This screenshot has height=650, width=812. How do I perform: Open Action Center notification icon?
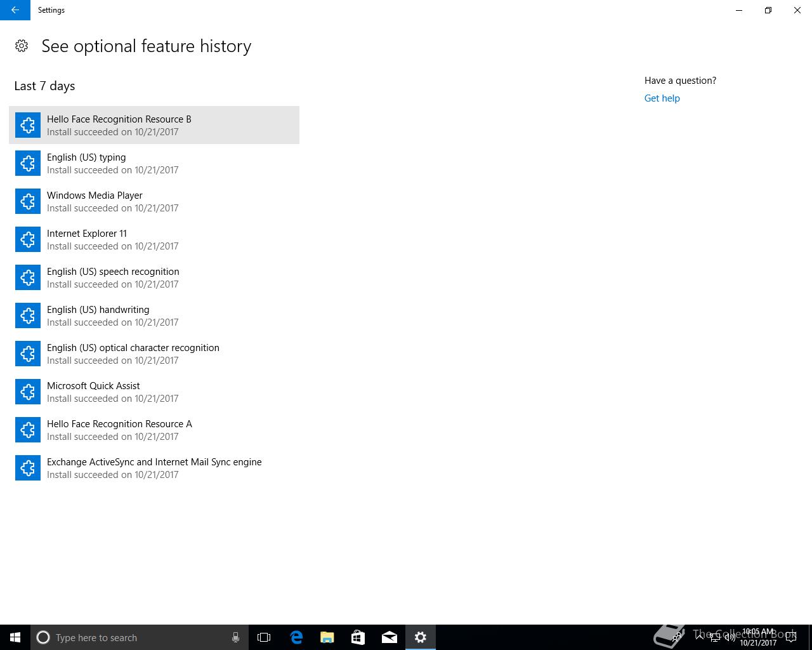coord(791,637)
